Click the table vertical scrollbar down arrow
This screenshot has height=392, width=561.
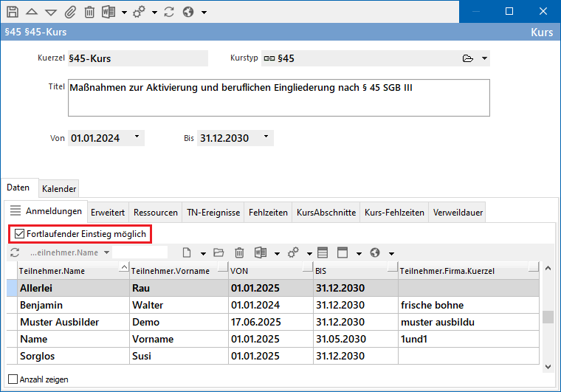click(x=547, y=365)
